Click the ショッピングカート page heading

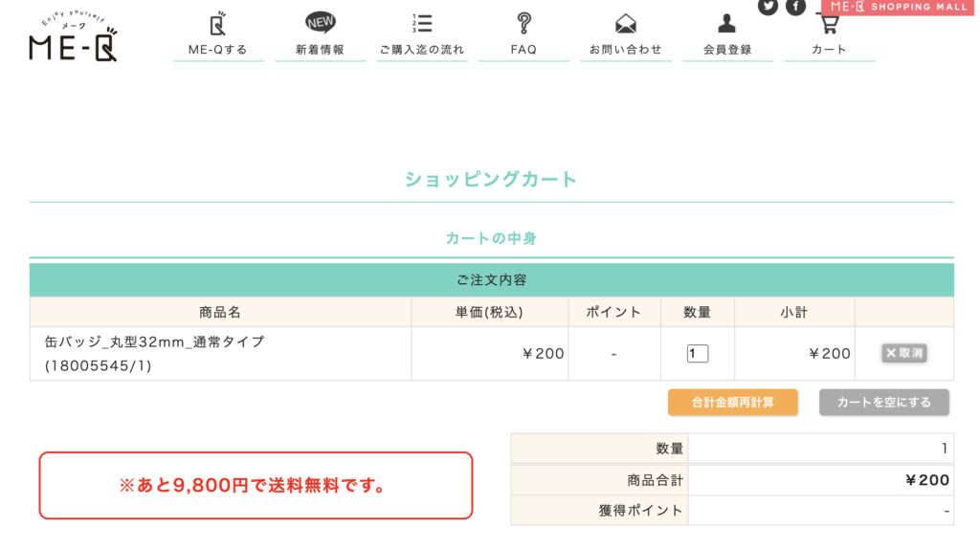pyautogui.click(x=491, y=179)
